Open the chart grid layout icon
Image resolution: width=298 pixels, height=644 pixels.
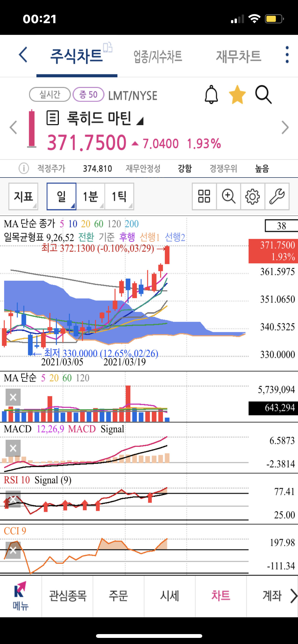click(204, 196)
